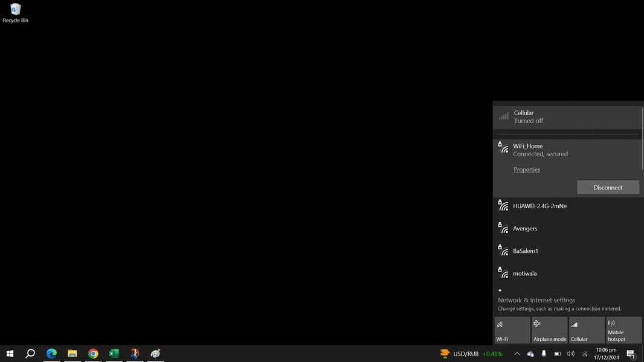Launch Microsoft Edge from the taskbar
This screenshot has width=644, height=362.
click(x=52, y=354)
